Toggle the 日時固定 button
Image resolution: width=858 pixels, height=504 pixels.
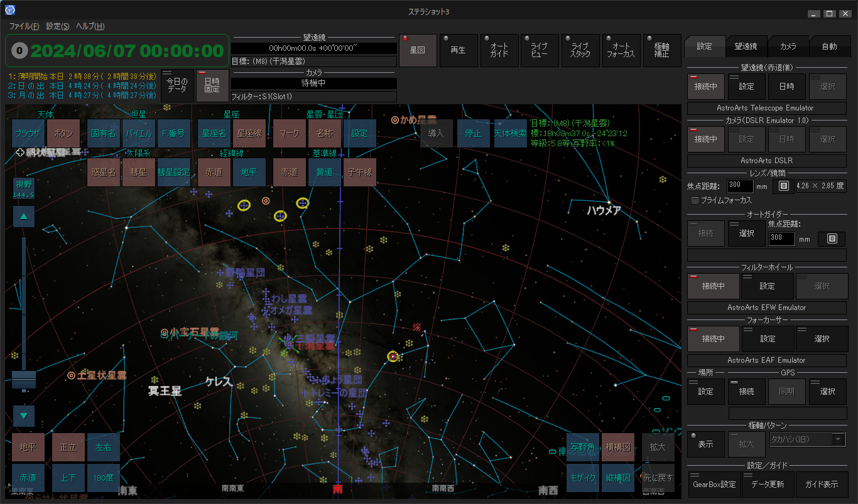(x=212, y=85)
